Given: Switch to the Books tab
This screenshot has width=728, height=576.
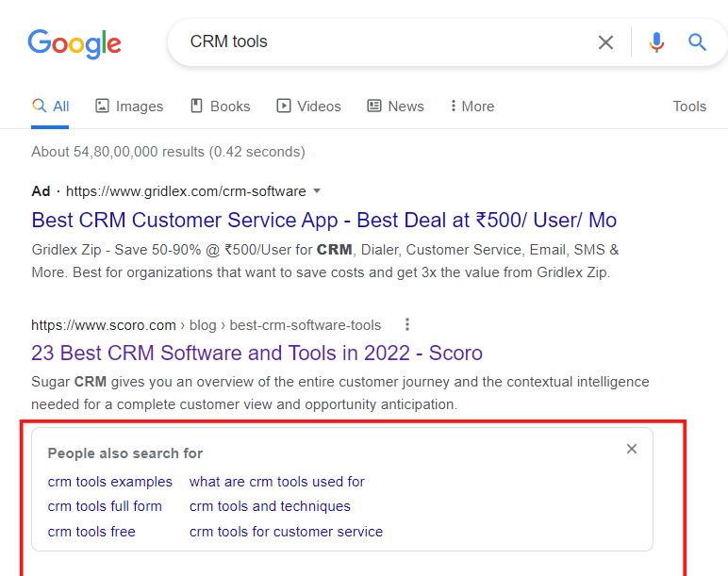Looking at the screenshot, I should [221, 107].
